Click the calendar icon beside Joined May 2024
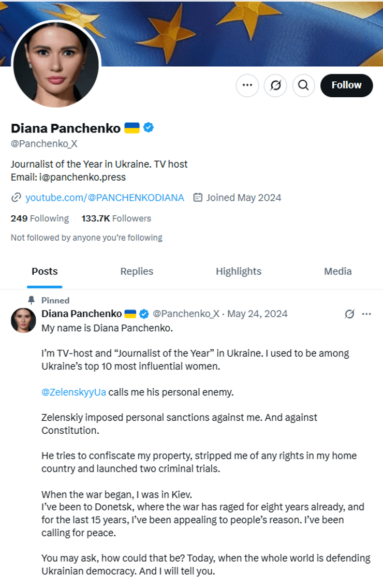Image resolution: width=383 pixels, height=588 pixels. (x=198, y=197)
